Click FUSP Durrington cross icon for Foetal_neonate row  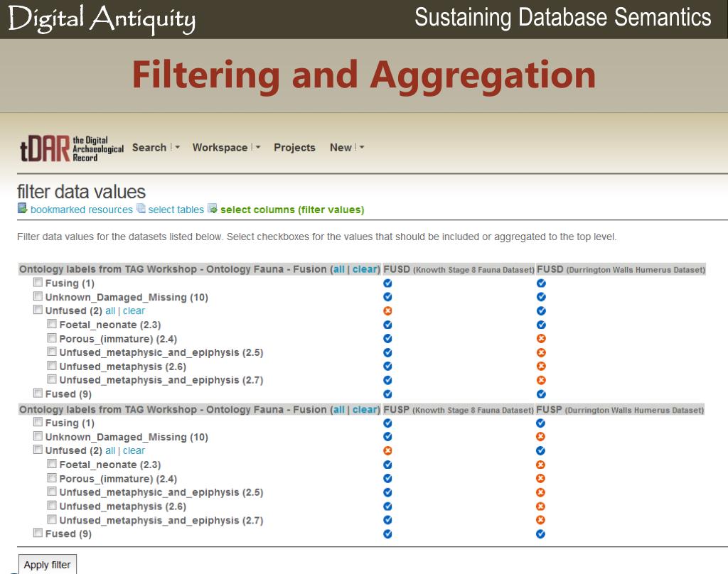click(x=540, y=465)
